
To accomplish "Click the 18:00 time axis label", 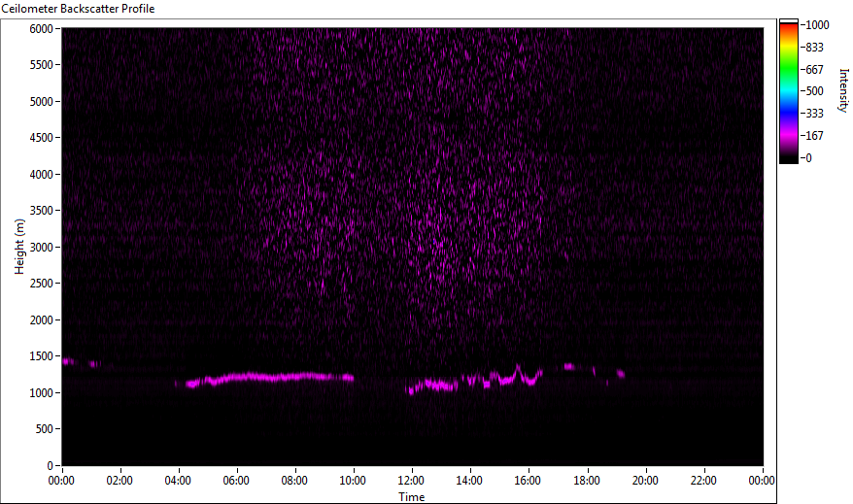I will (587, 481).
